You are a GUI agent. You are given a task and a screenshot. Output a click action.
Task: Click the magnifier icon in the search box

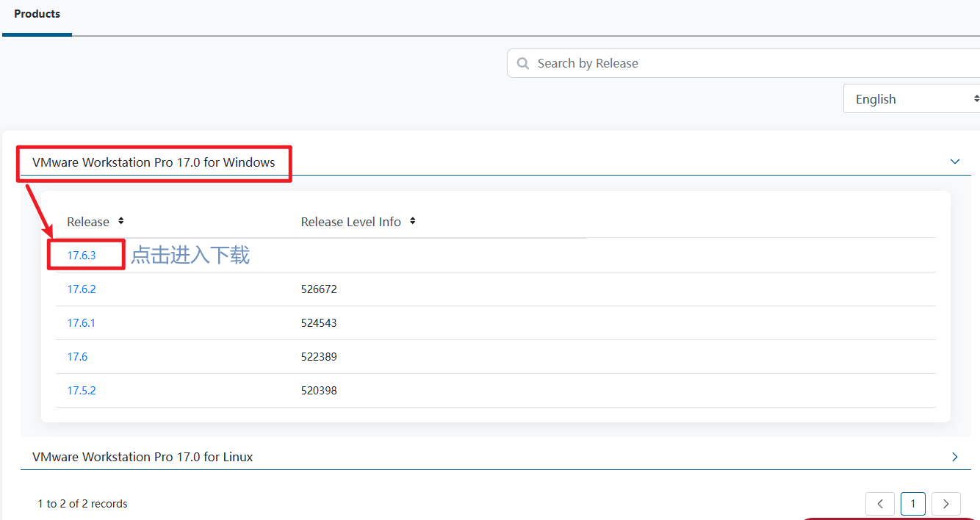pos(523,63)
